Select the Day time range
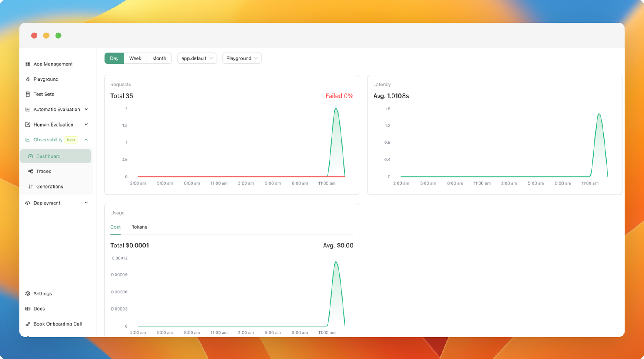The height and width of the screenshot is (359, 644). coord(114,58)
